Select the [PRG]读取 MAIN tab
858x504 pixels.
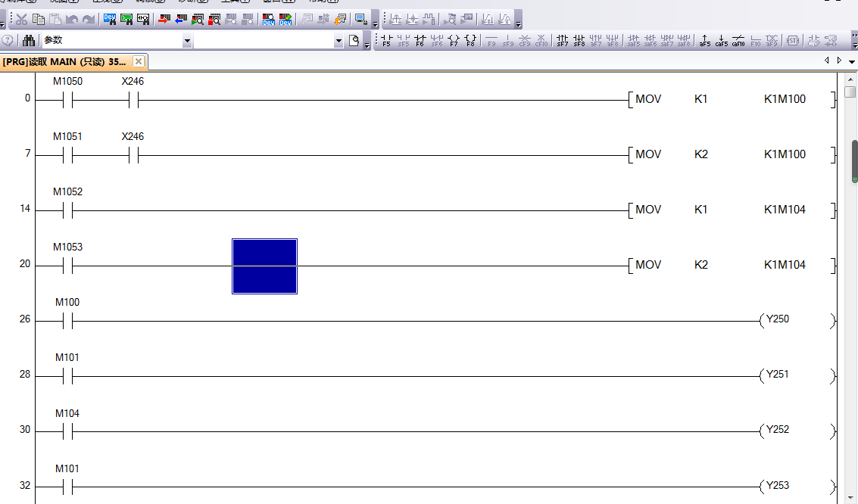[x=64, y=61]
